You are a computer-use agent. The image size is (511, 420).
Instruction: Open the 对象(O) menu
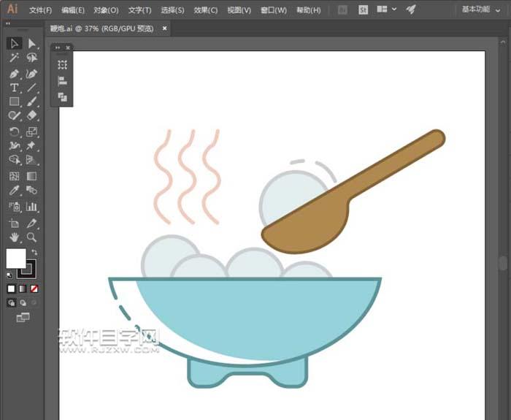click(106, 10)
